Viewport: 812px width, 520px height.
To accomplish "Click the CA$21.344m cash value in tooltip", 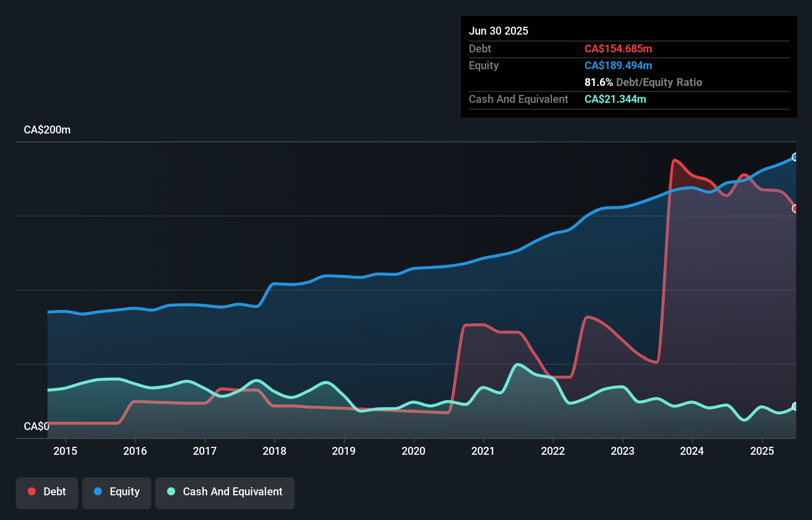I will click(615, 99).
